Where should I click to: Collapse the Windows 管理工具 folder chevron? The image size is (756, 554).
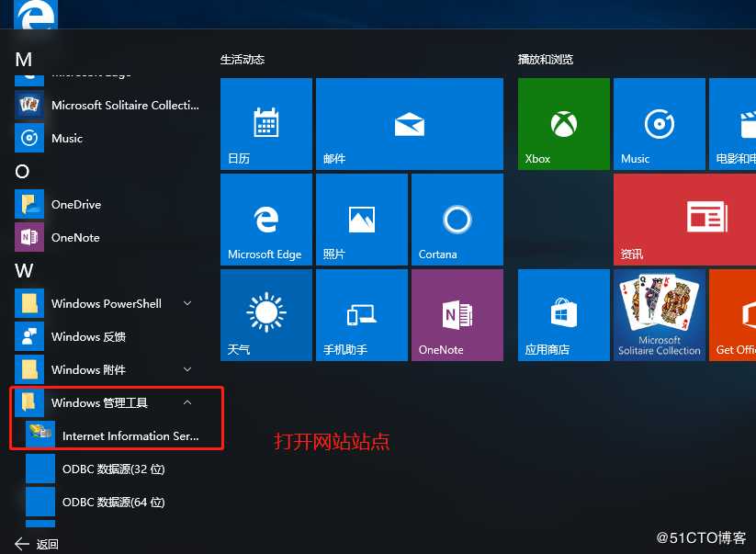click(x=187, y=402)
